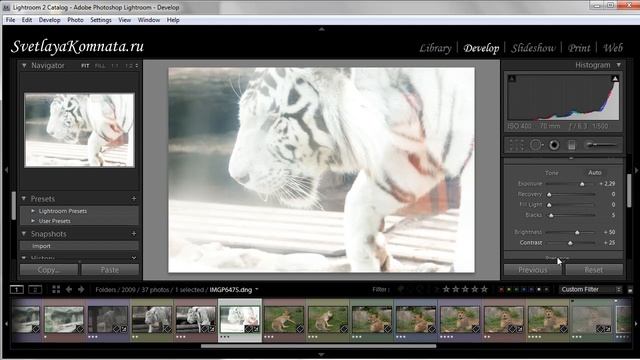Add a new snapshot with Snapshots plus
Screen dimensions: 640x360
[x=134, y=233]
